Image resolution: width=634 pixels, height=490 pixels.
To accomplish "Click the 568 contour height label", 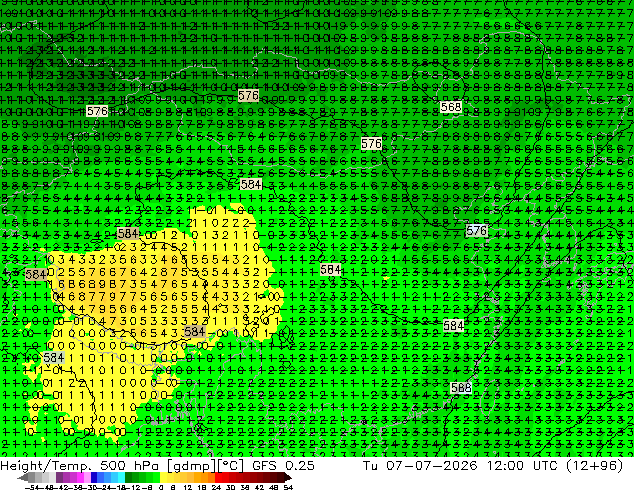I will [x=451, y=107].
